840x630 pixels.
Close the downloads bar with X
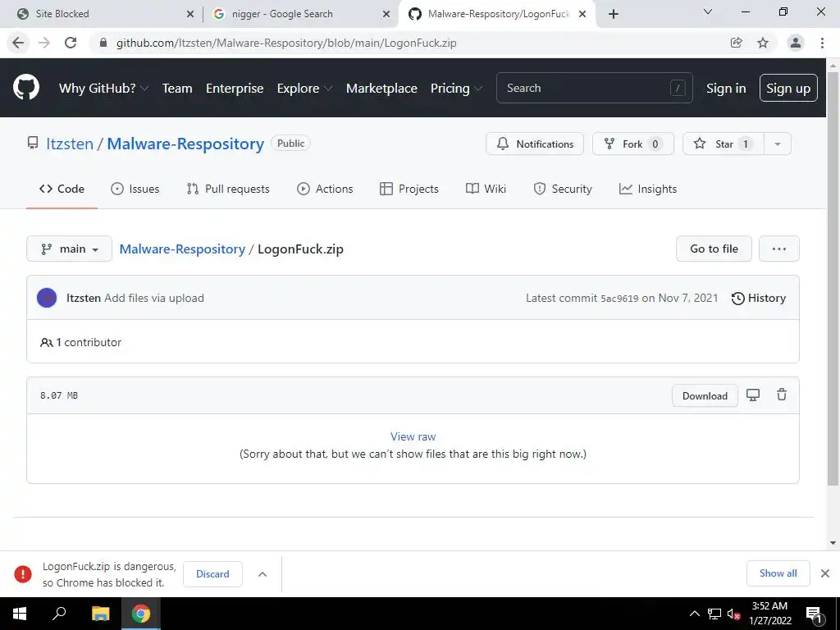point(825,573)
